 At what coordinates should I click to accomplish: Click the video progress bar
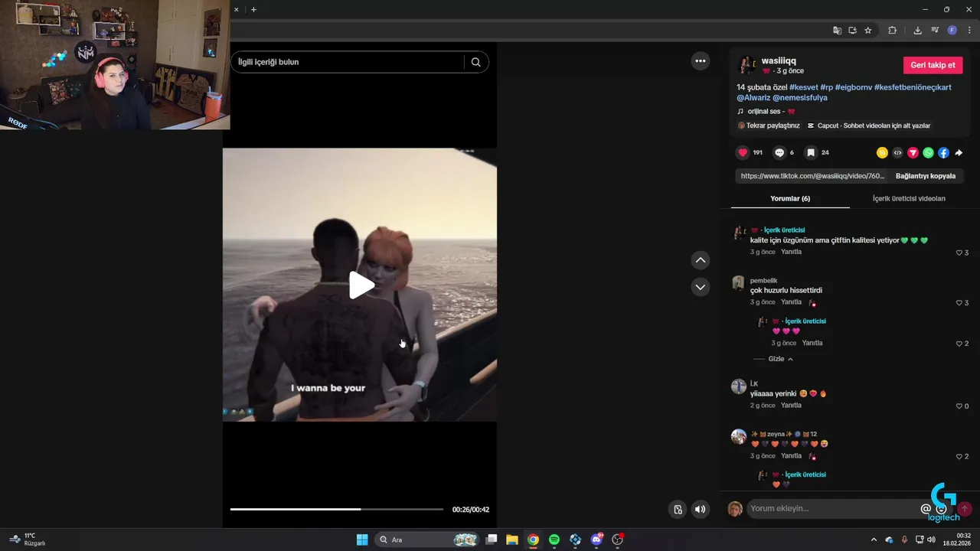pos(336,509)
